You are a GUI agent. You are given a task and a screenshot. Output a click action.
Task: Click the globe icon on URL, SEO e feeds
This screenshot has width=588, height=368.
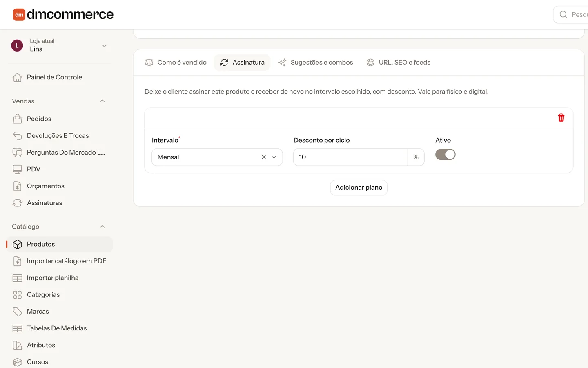pyautogui.click(x=370, y=63)
